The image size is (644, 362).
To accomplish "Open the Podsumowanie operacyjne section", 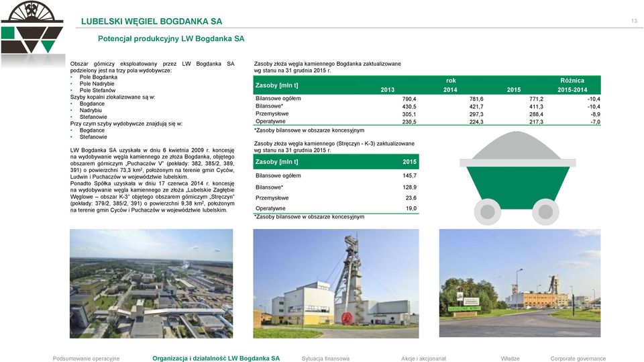I will (87, 358).
